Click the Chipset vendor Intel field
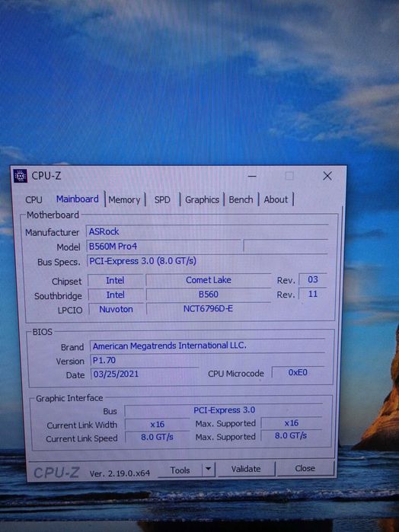 click(115, 281)
